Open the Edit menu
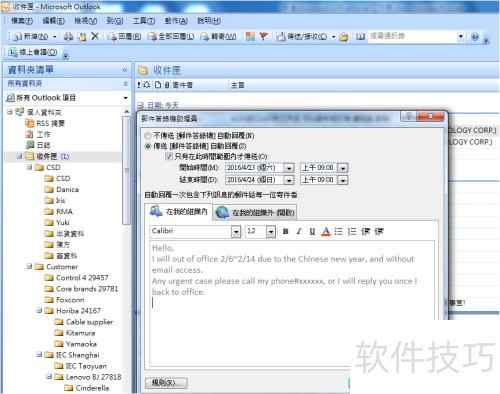This screenshot has height=394, width=500. click(54, 21)
